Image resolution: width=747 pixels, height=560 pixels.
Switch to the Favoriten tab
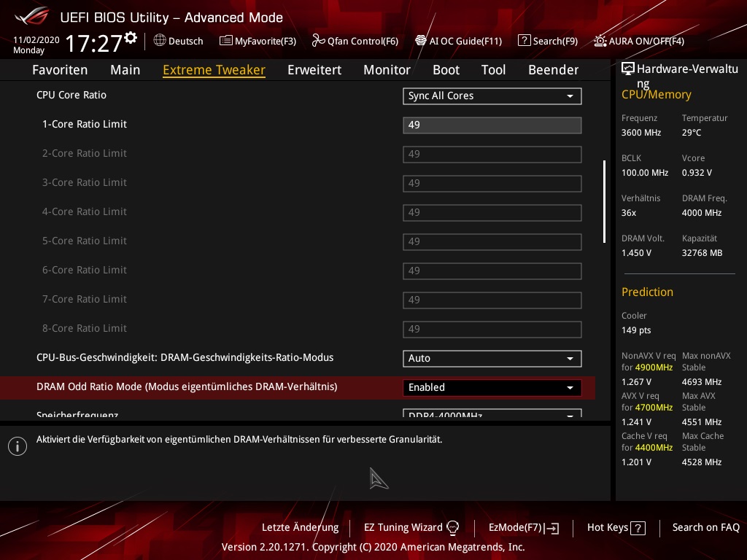point(60,70)
